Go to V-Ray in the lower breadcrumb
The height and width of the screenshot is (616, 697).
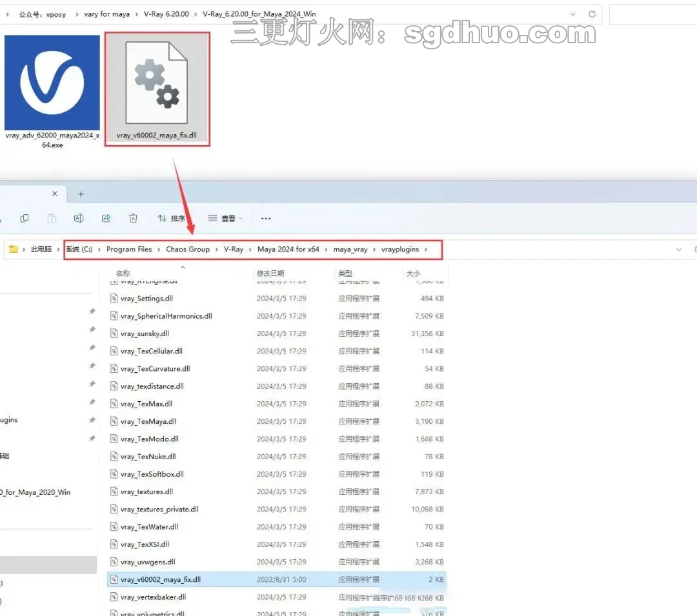[x=234, y=249]
